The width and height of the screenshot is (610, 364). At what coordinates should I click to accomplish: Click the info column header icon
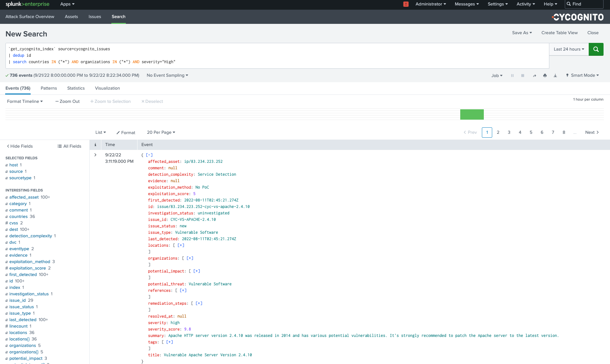95,145
